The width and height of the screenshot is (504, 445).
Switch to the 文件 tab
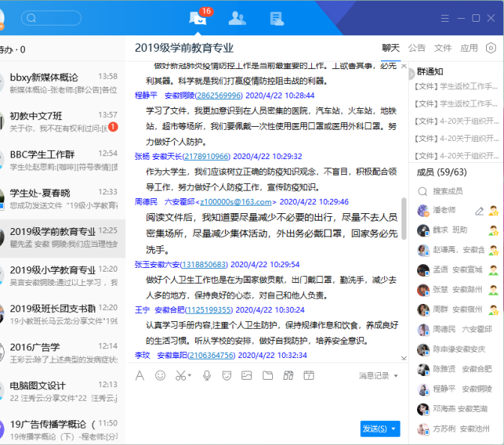pos(442,48)
